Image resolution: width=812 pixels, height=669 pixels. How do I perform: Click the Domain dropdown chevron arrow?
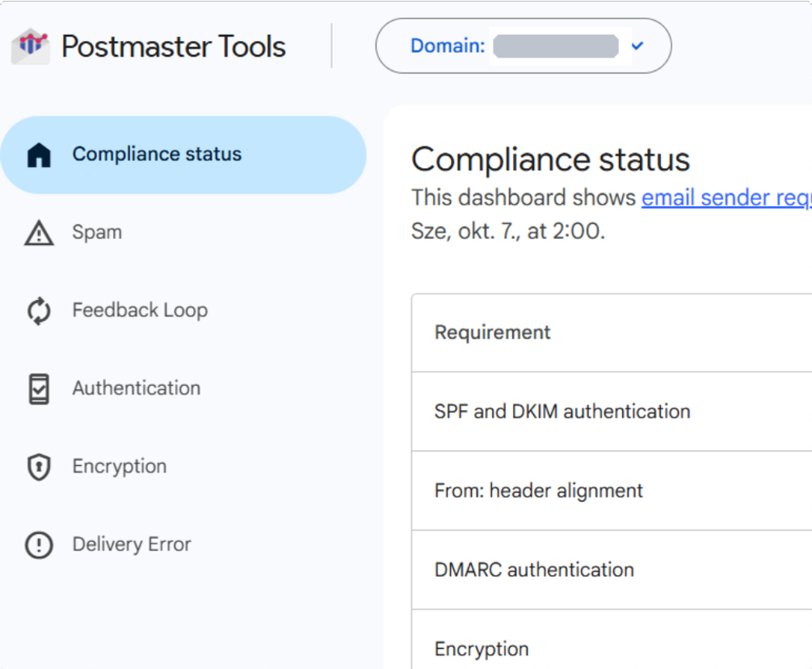pyautogui.click(x=638, y=46)
